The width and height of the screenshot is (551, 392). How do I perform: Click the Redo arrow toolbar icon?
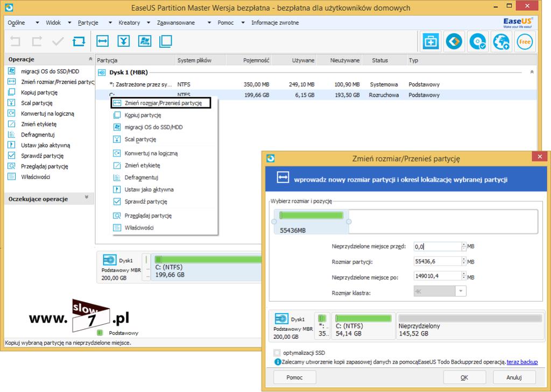[x=37, y=41]
